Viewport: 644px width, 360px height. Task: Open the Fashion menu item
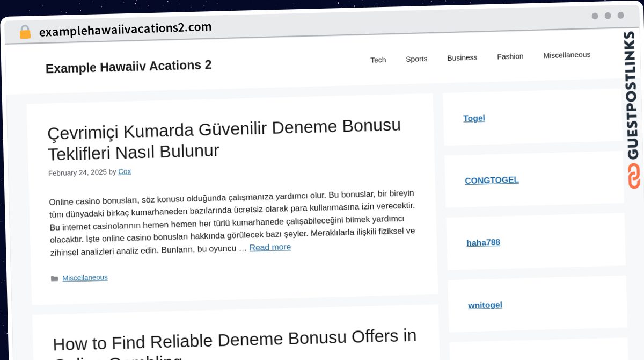point(510,56)
